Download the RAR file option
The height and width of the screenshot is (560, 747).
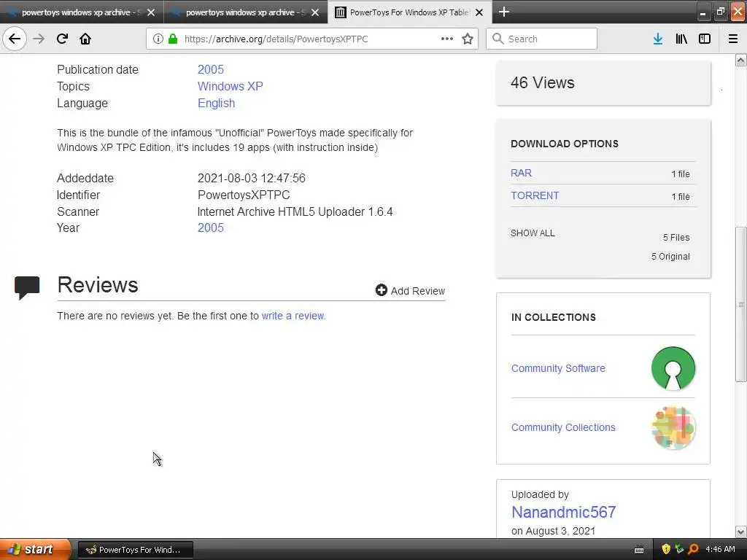pyautogui.click(x=521, y=173)
